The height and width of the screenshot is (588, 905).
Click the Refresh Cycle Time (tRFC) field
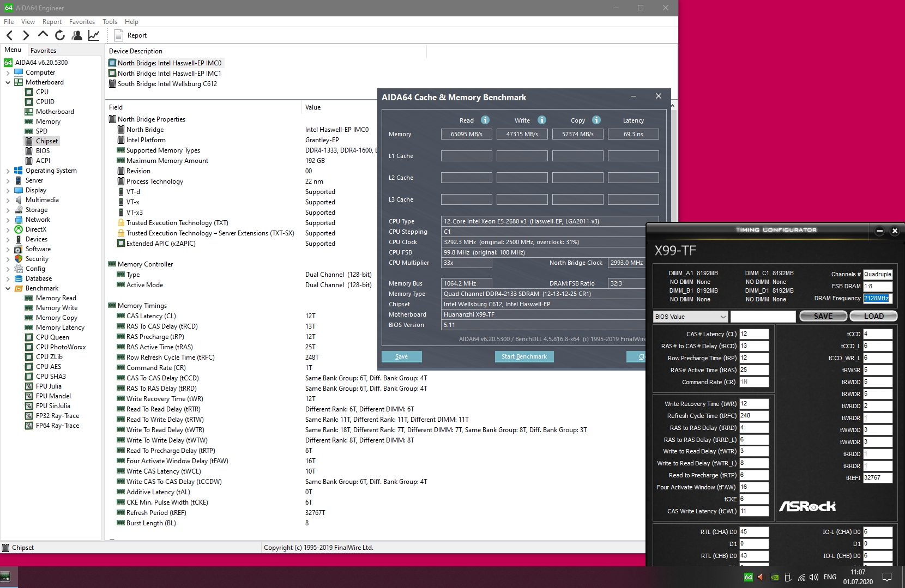pos(754,416)
